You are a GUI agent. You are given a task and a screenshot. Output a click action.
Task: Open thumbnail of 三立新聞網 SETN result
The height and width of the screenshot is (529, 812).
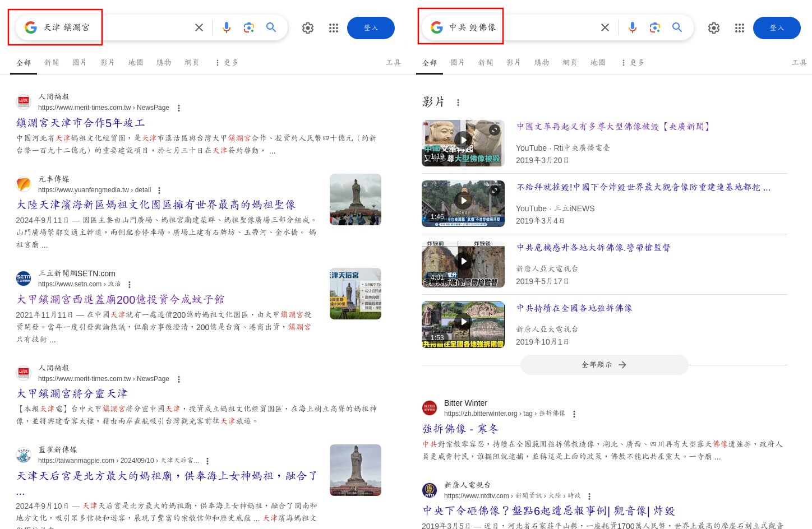pyautogui.click(x=356, y=294)
